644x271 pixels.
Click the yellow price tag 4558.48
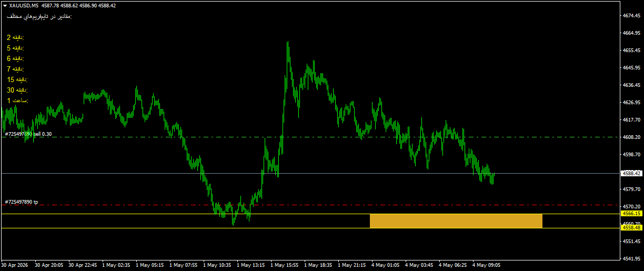631,228
